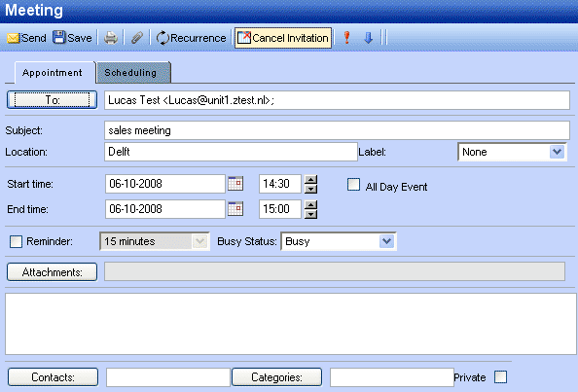Open the 15 minutes reminder dropdown
The width and height of the screenshot is (578, 392).
pyautogui.click(x=155, y=241)
